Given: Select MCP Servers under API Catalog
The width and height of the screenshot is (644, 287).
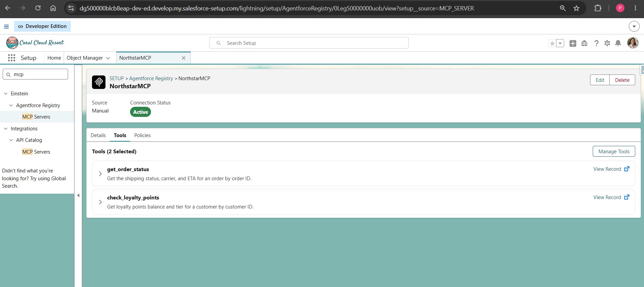Looking at the screenshot, I should (x=36, y=152).
